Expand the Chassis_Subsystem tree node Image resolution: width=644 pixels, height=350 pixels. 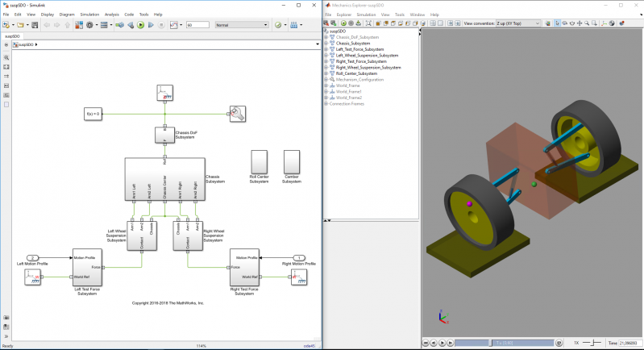click(x=326, y=43)
